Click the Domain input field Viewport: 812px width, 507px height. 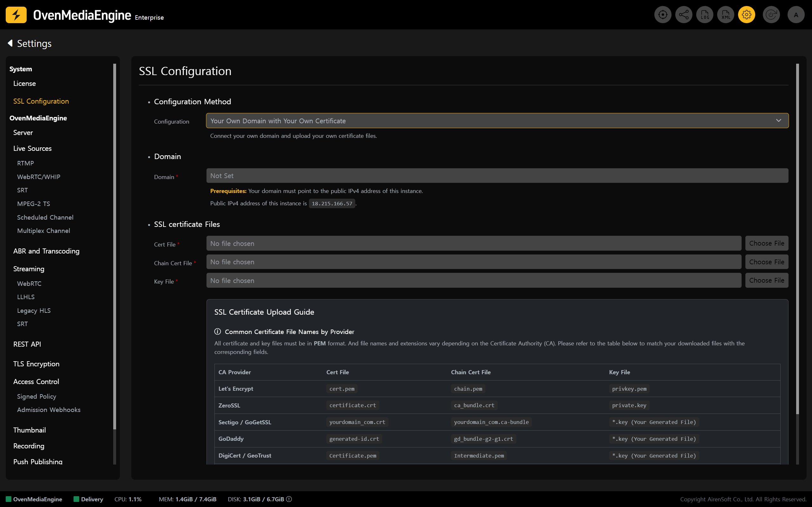coord(497,176)
